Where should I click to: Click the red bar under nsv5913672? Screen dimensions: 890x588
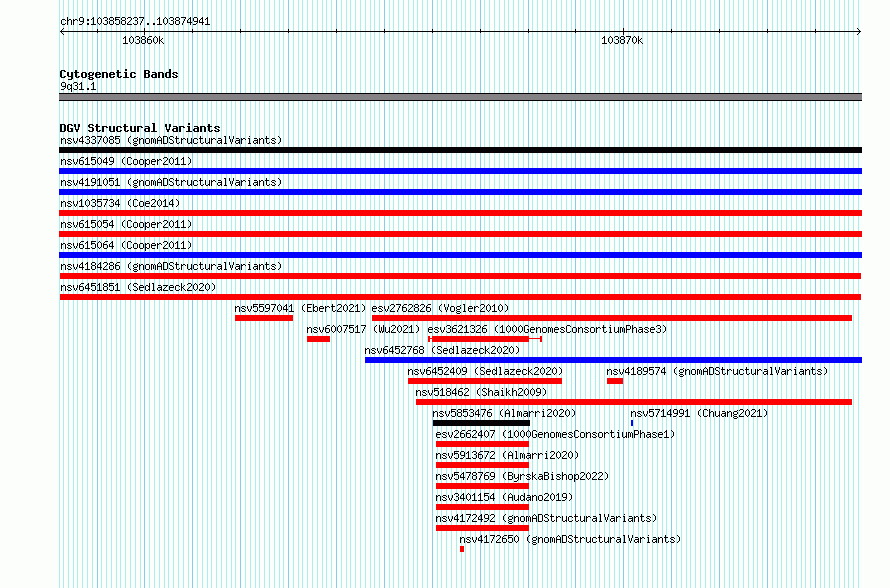(x=482, y=465)
